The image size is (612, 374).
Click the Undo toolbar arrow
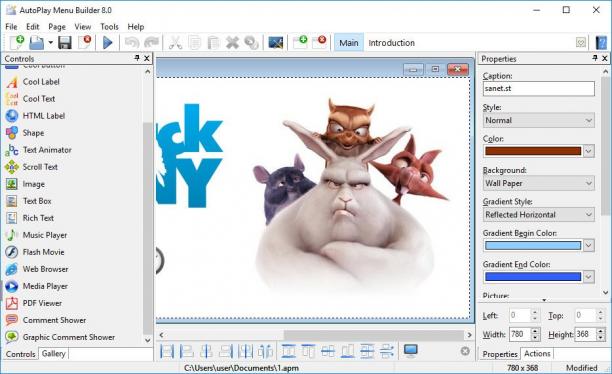132,43
